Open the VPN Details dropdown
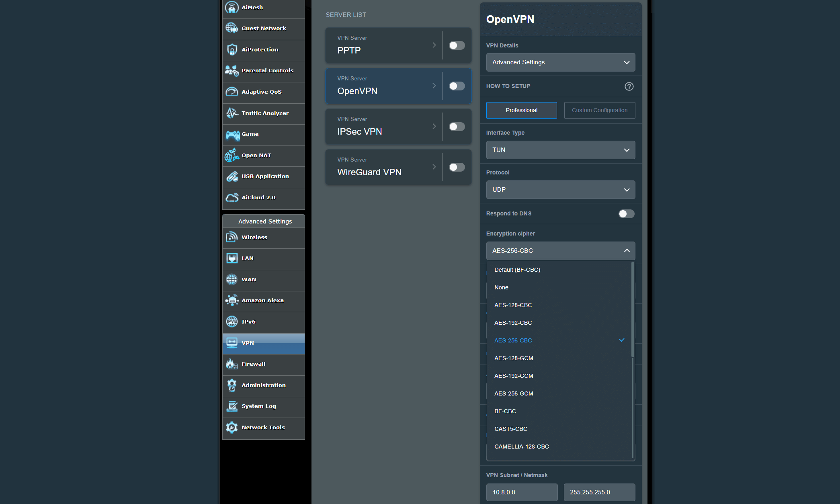Viewport: 840px width, 504px height. (x=561, y=62)
